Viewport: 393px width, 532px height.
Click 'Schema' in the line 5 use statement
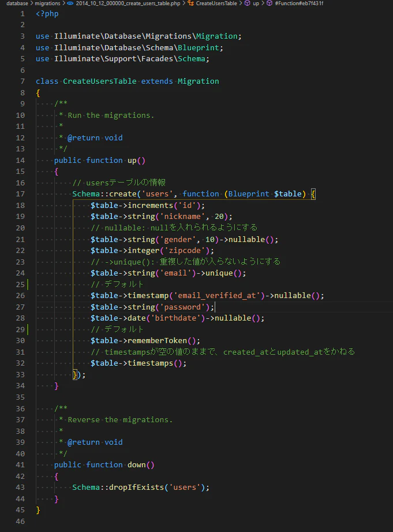(x=191, y=59)
